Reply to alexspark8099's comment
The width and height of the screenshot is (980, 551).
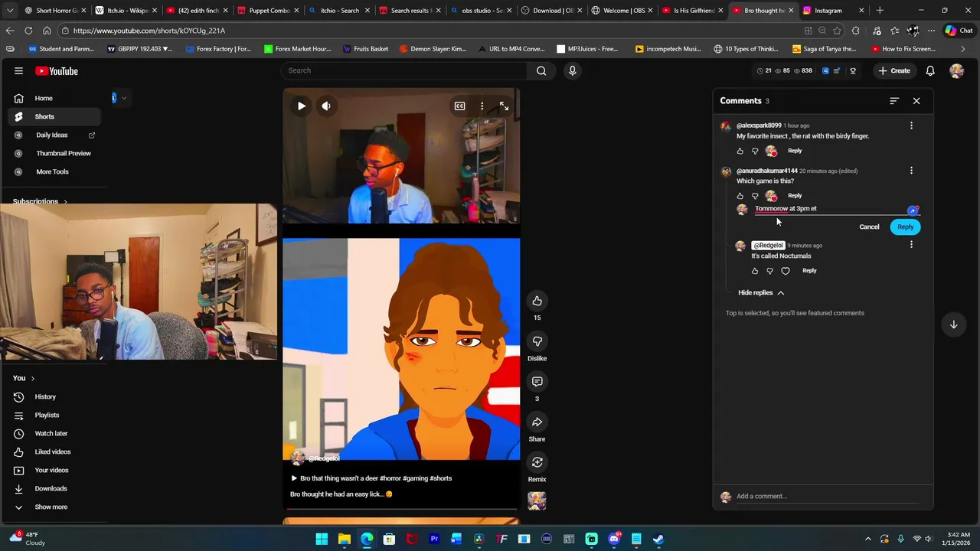coord(795,151)
